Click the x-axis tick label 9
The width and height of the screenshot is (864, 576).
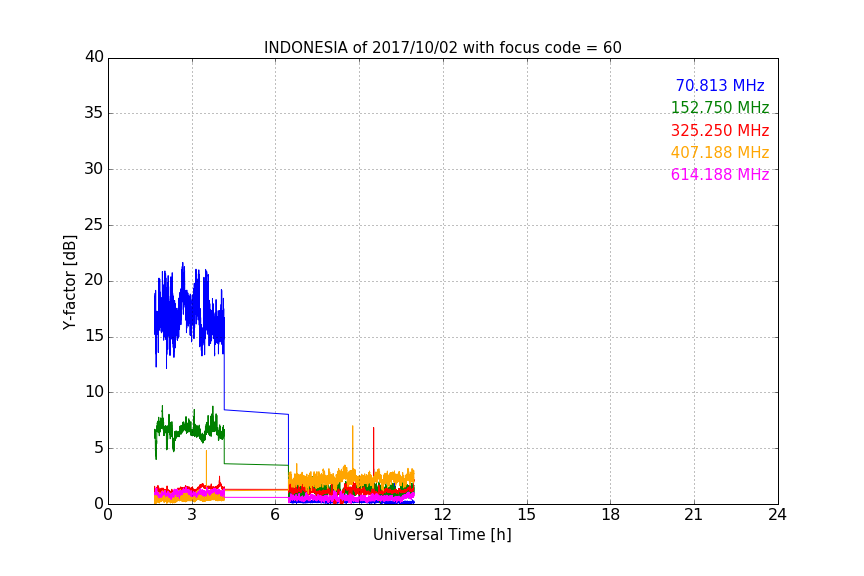point(359,515)
